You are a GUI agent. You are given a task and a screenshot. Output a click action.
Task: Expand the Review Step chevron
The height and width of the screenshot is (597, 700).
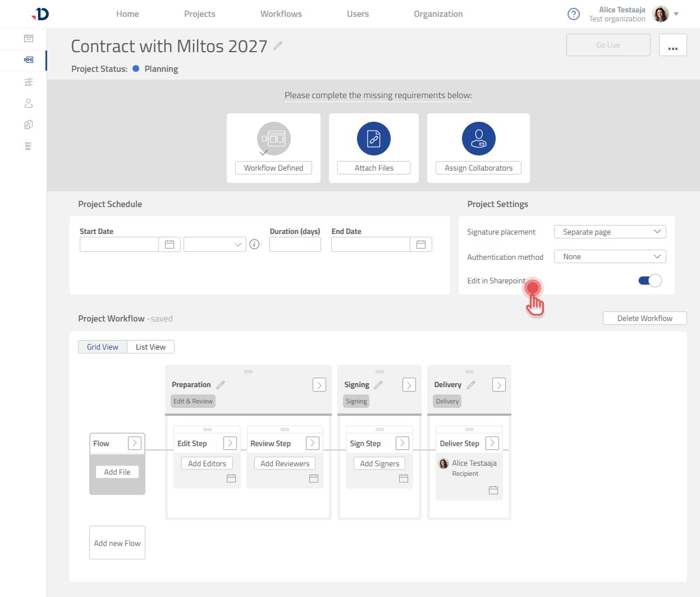point(313,443)
